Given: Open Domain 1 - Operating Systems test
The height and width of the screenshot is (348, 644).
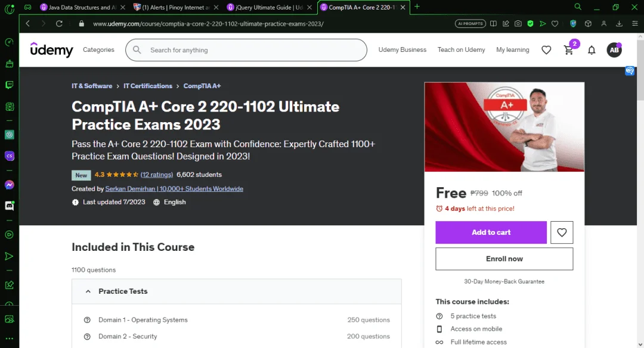Looking at the screenshot, I should click(x=143, y=319).
